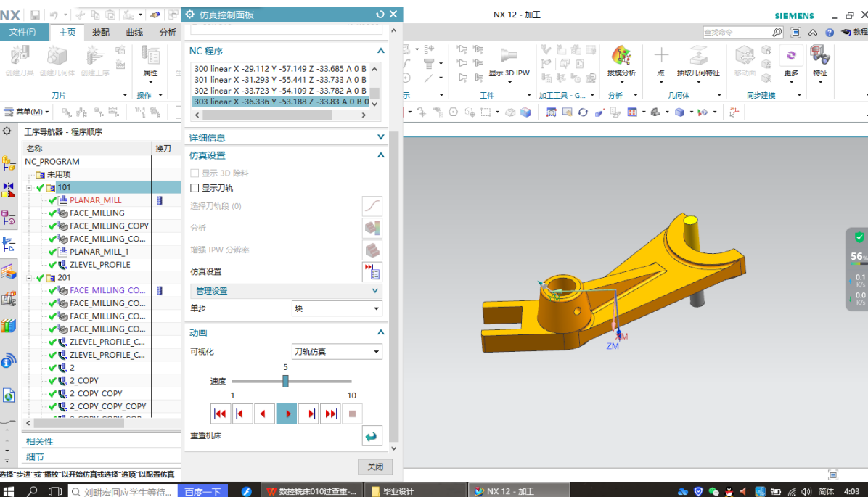Viewport: 868px width, 497px height.
Task: Collapse the 101 program group
Action: pyautogui.click(x=29, y=188)
